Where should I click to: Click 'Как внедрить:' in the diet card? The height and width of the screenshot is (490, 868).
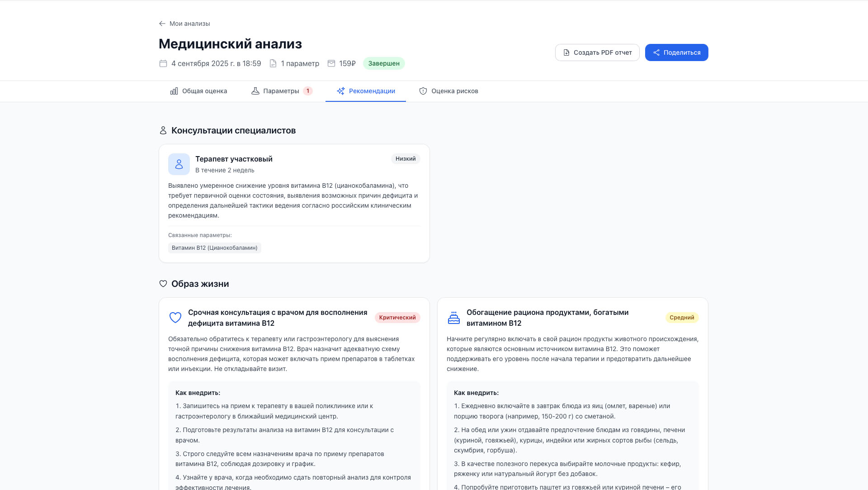click(476, 393)
